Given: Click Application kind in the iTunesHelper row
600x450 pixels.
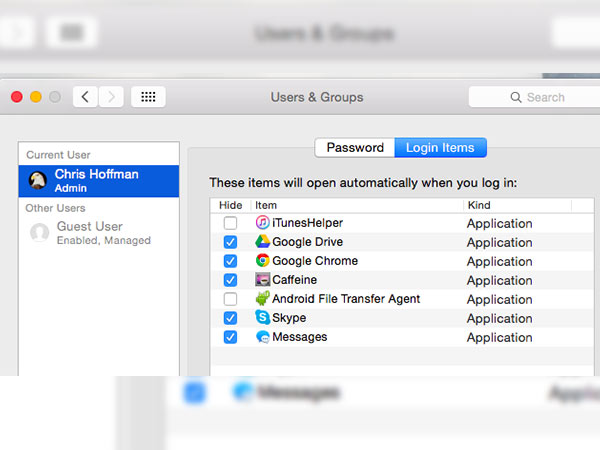Looking at the screenshot, I should pyautogui.click(x=499, y=223).
